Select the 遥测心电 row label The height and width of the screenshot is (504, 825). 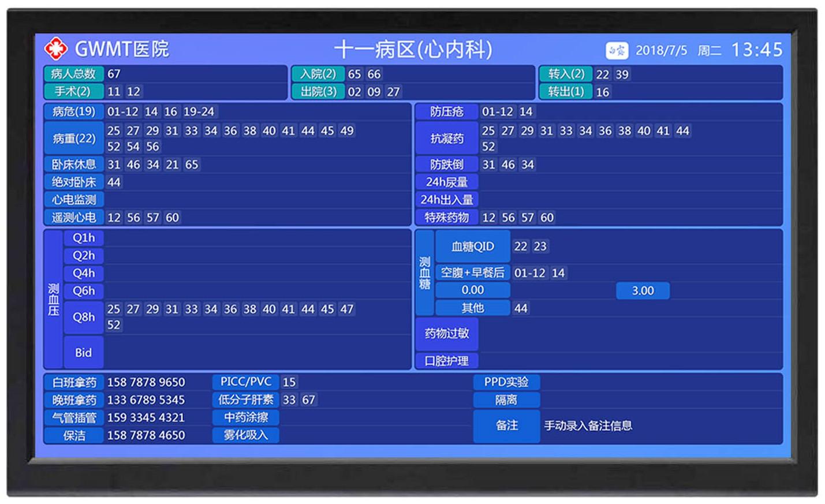tap(73, 217)
